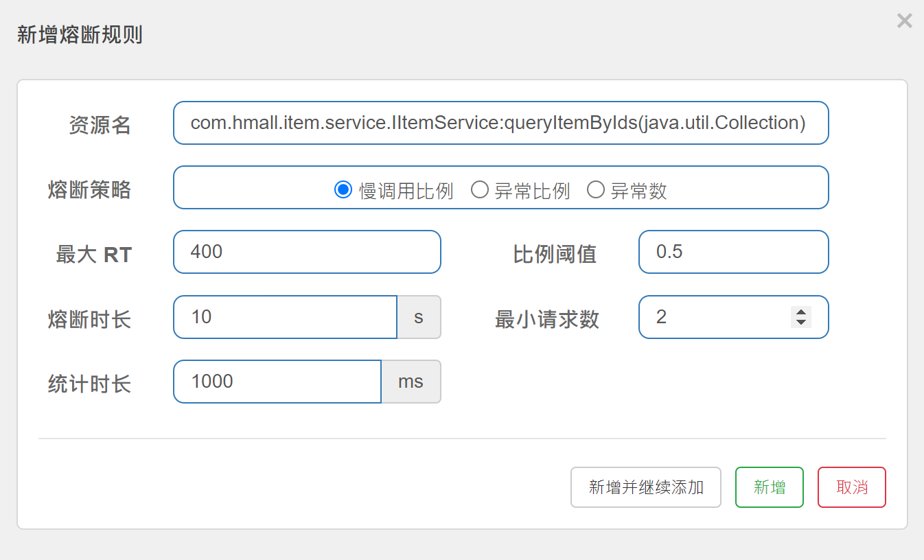Click the 'ms' unit addon of 统计时长
Image resolution: width=924 pixels, height=560 pixels.
click(411, 382)
